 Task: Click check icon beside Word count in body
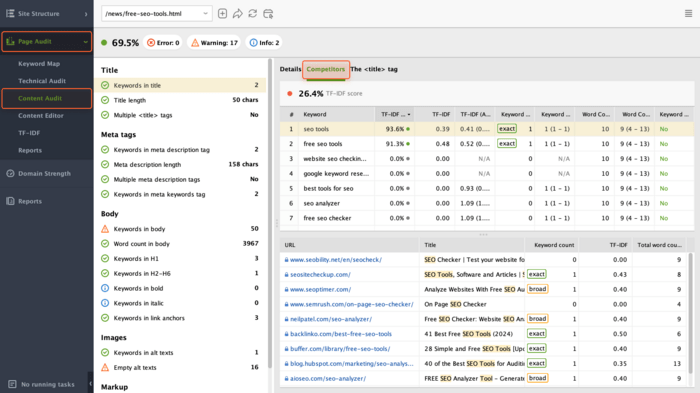point(105,243)
